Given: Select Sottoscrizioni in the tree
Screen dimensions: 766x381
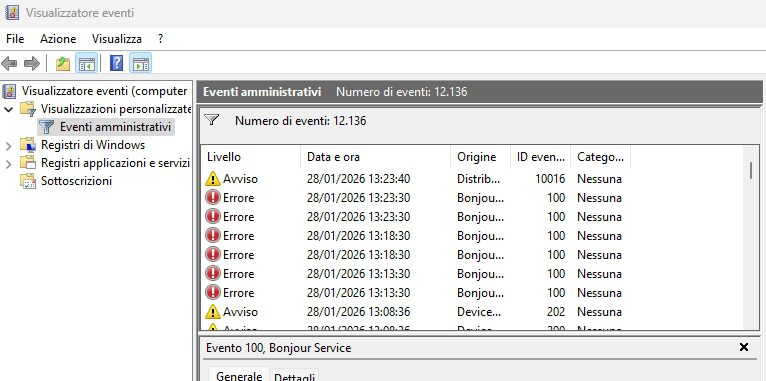Looking at the screenshot, I should tap(76, 181).
